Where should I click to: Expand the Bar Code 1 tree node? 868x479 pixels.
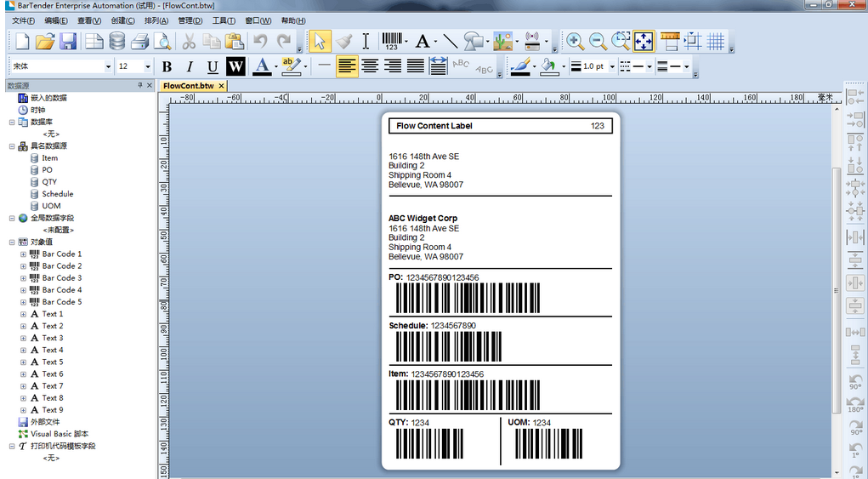pyautogui.click(x=23, y=254)
